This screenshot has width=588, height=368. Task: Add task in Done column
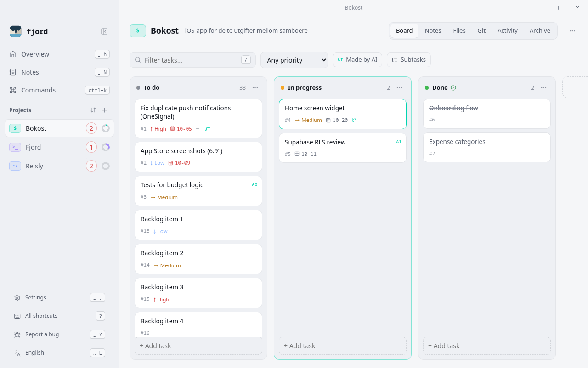pyautogui.click(x=487, y=345)
